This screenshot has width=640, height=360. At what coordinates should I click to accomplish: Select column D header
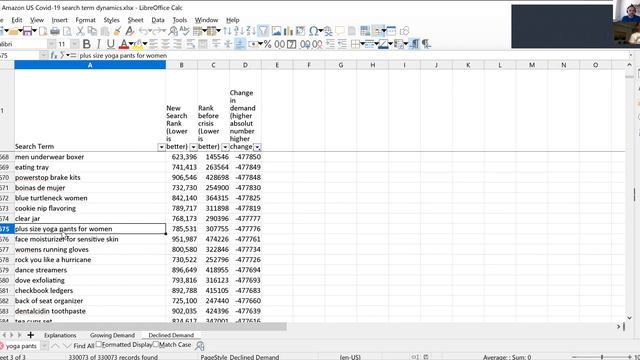pos(245,65)
